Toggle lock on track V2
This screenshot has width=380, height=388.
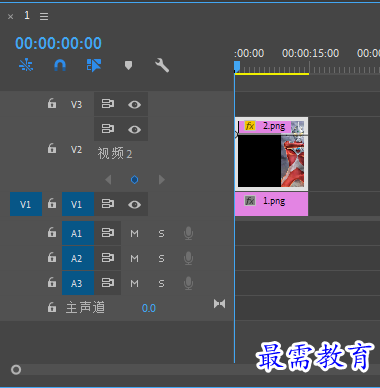(x=52, y=148)
